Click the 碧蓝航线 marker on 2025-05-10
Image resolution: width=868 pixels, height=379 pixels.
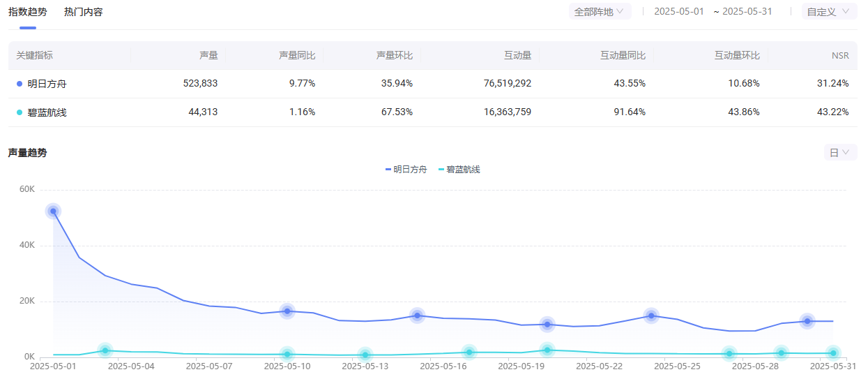(287, 355)
